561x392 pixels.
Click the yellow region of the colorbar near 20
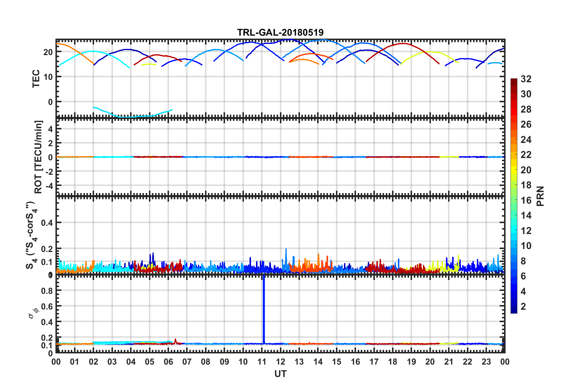tap(514, 169)
